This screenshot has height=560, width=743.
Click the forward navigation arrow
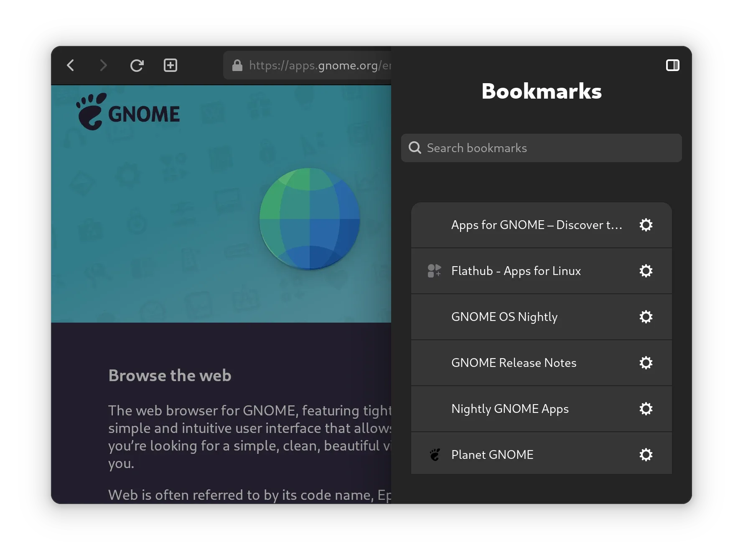pos(103,65)
